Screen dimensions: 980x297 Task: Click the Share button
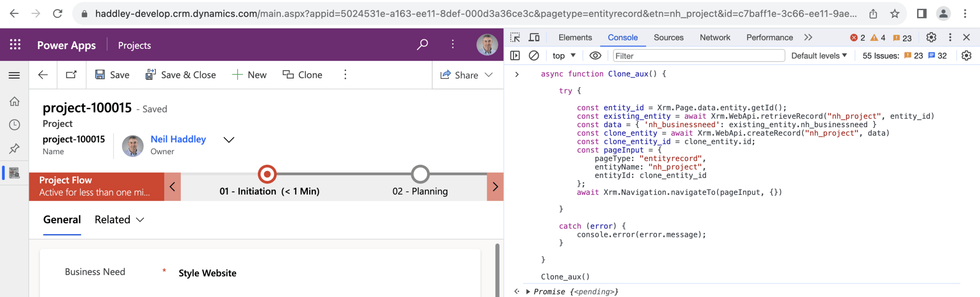click(459, 75)
